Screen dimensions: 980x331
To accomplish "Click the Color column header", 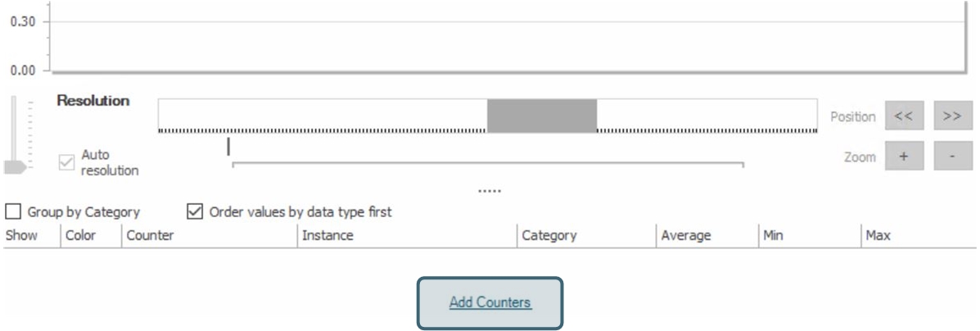I will (81, 236).
